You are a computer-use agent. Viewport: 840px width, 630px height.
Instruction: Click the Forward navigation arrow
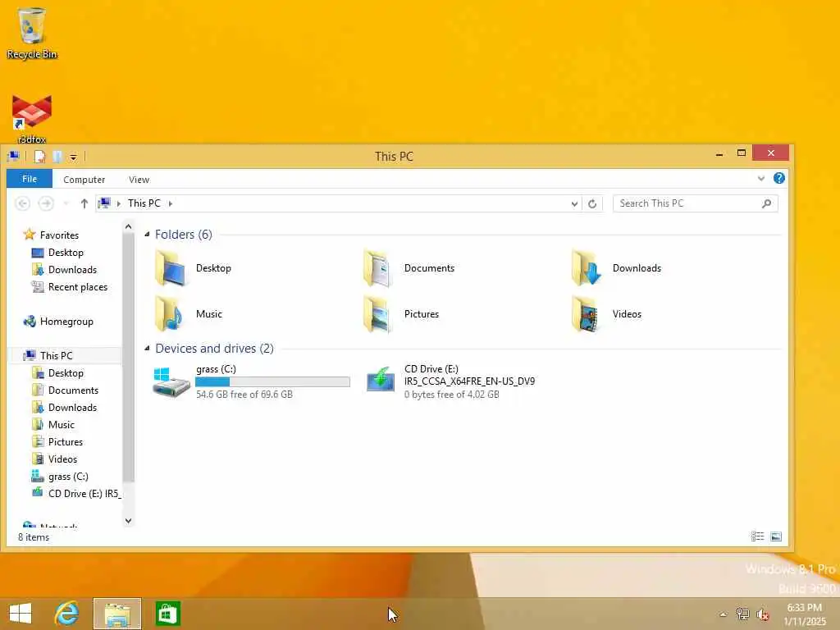[46, 203]
